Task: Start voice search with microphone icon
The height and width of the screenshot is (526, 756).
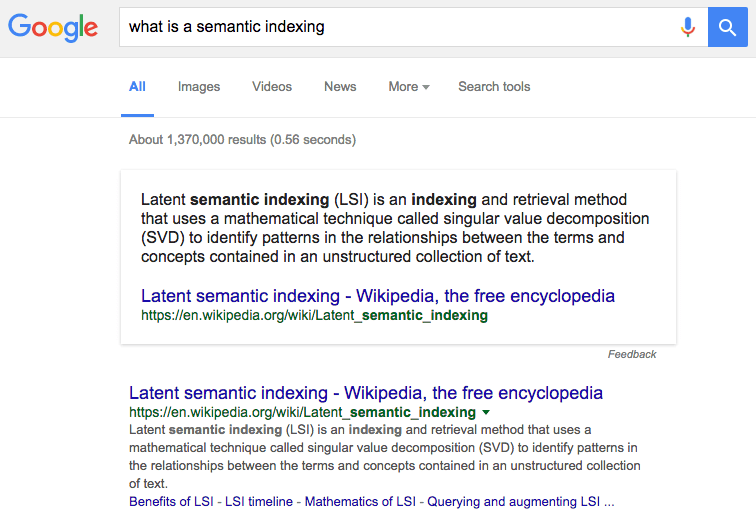Action: coord(688,27)
